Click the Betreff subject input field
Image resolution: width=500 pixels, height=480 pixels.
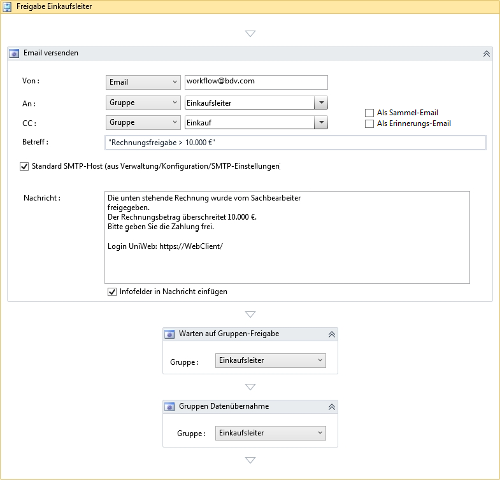tap(295, 143)
